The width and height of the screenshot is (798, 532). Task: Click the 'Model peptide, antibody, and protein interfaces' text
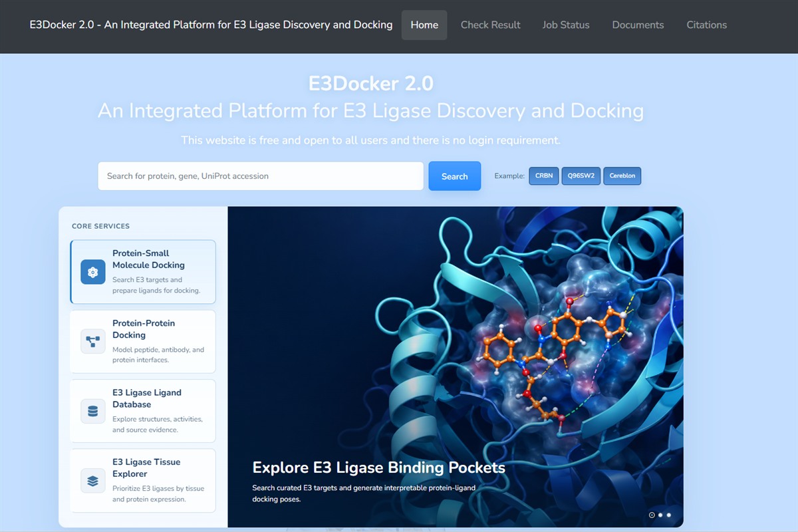click(158, 354)
